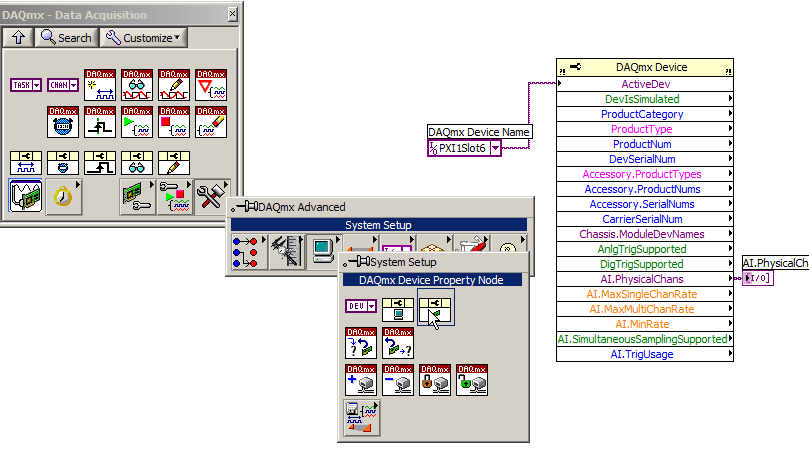809x466 pixels.
Task: Select the DAQmx Create Virtual Channel VI
Action: click(100, 85)
